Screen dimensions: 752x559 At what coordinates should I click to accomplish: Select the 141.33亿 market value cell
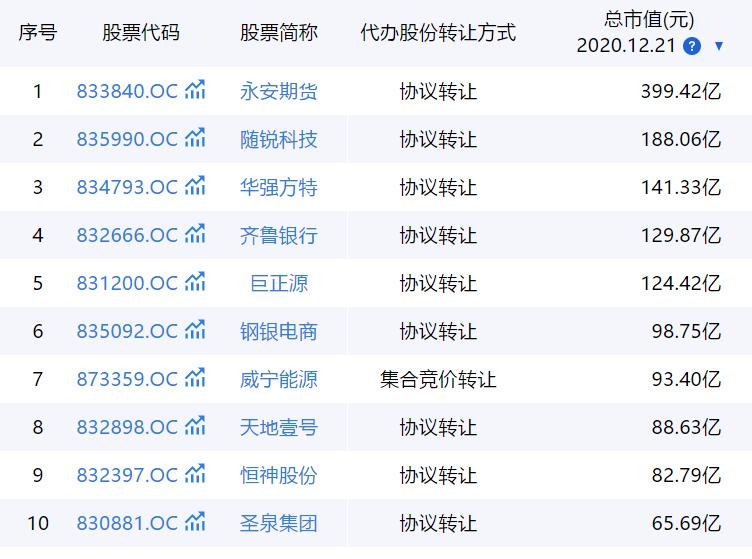click(x=681, y=187)
